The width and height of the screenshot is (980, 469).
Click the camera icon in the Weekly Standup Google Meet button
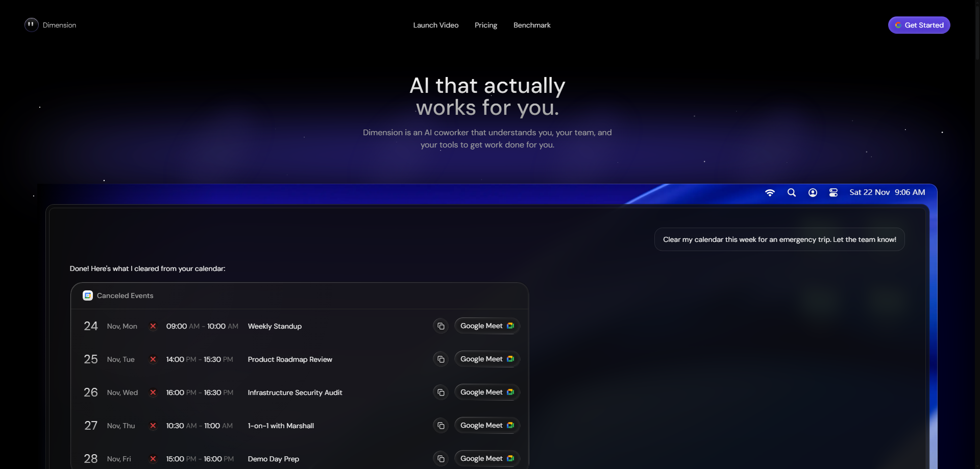[x=510, y=326]
